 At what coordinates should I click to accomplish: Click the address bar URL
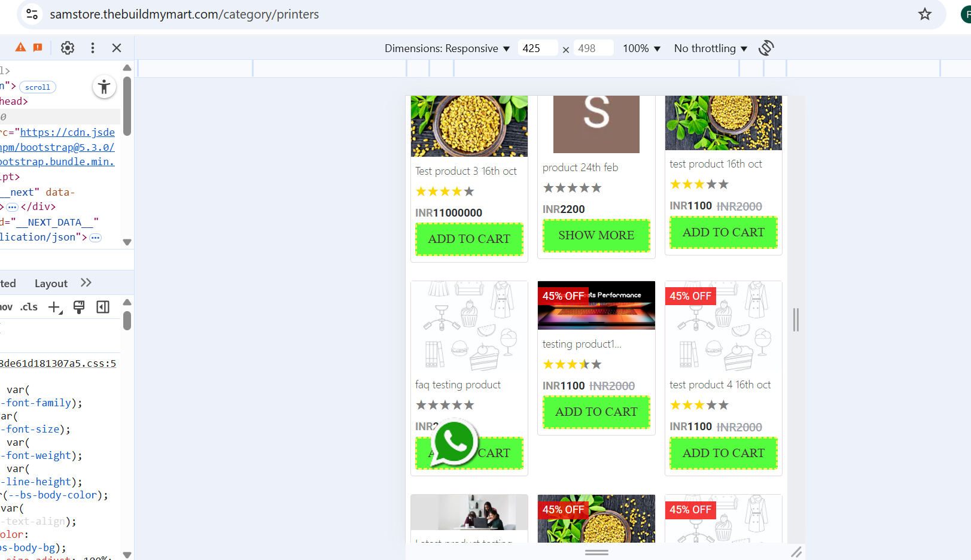[184, 14]
